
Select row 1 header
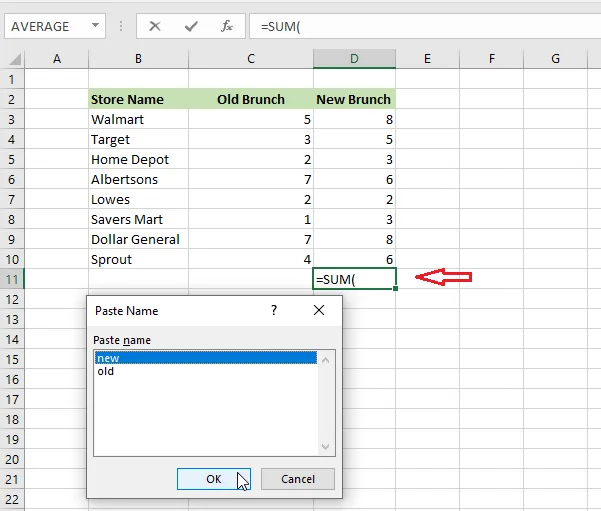[11, 79]
